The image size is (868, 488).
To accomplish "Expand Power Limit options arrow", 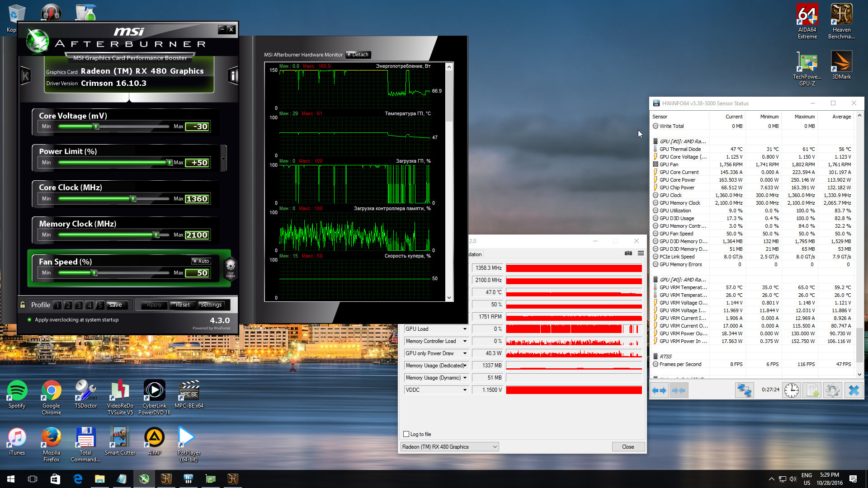I will click(223, 159).
